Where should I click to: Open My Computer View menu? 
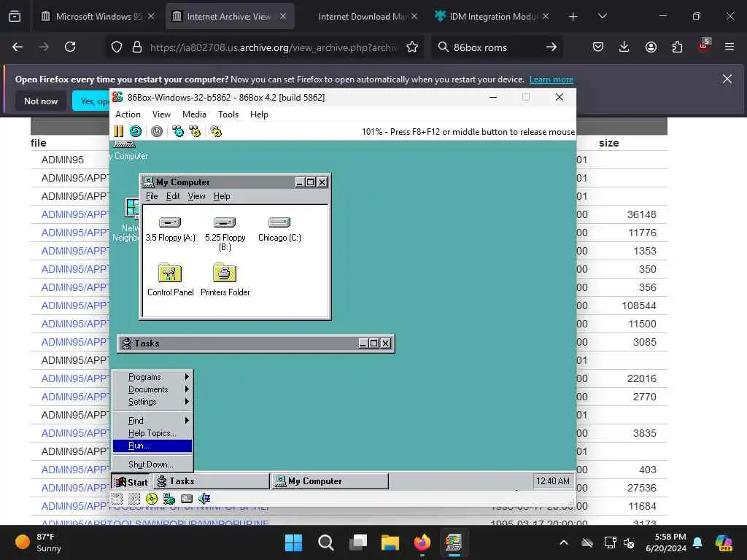196,196
